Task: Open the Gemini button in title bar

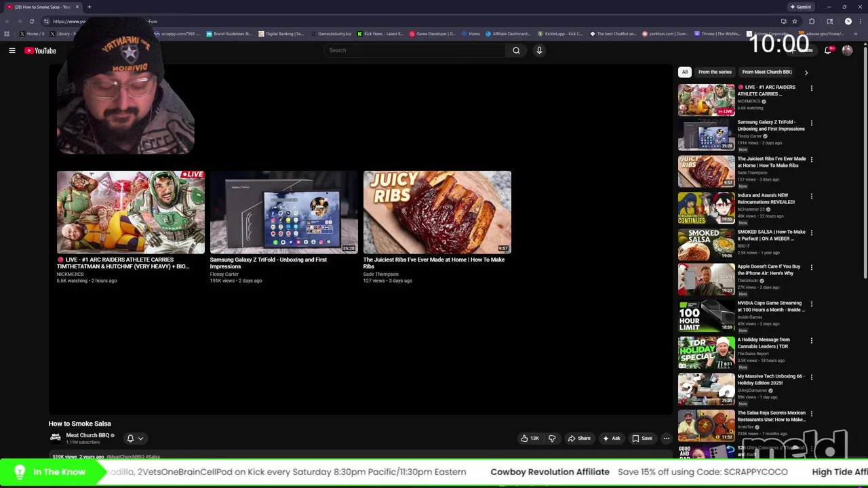Action: click(801, 7)
